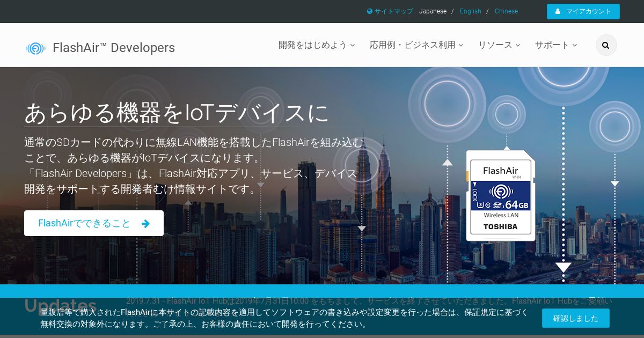Viewport: 644px width, 338px height.
Task: Click the あらゆる機器をIoTデバイスに headline
Action: click(177, 113)
